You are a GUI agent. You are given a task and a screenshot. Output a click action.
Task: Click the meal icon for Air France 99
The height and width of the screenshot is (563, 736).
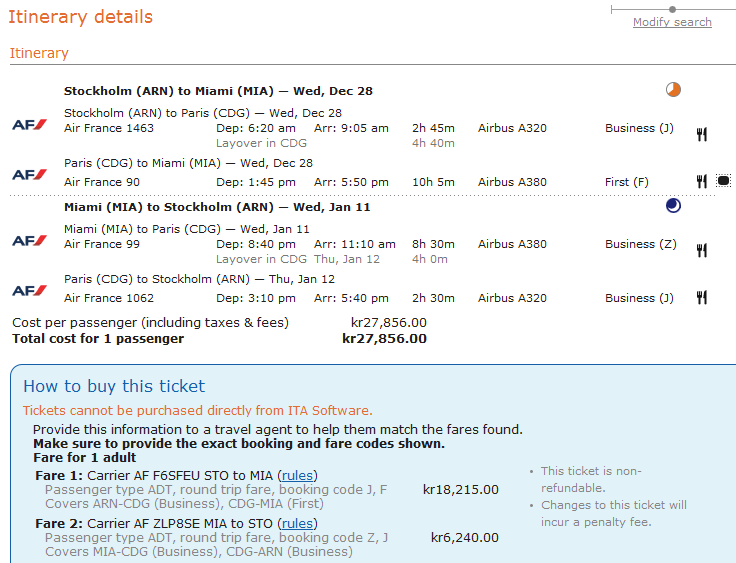702,250
